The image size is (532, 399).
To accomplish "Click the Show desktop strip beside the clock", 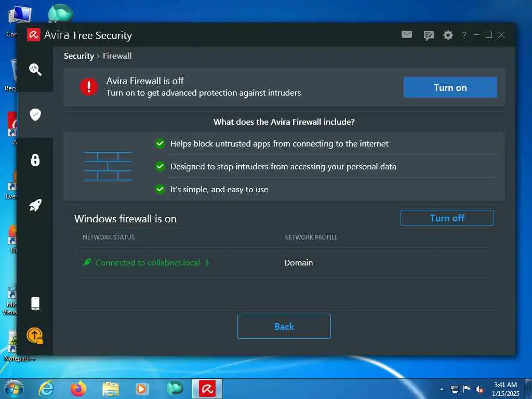I will pyautogui.click(x=528, y=389).
